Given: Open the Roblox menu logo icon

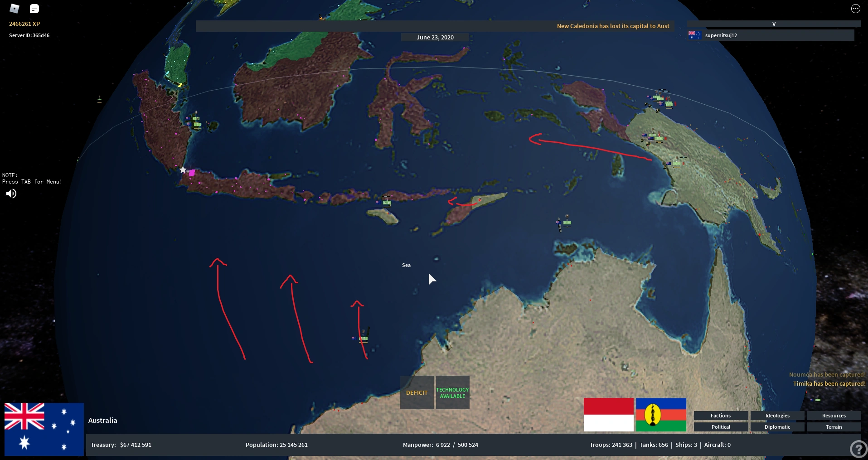Looking at the screenshot, I should coord(15,9).
